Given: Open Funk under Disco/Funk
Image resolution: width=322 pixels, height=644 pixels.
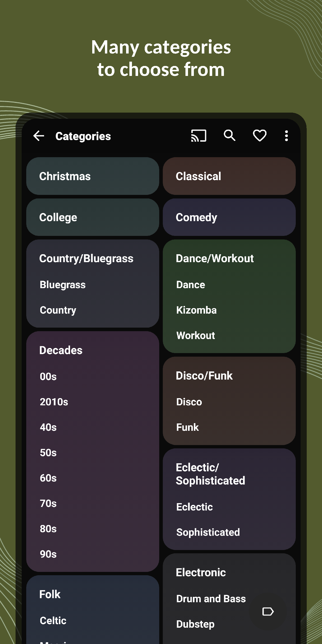Looking at the screenshot, I should pyautogui.click(x=187, y=427).
